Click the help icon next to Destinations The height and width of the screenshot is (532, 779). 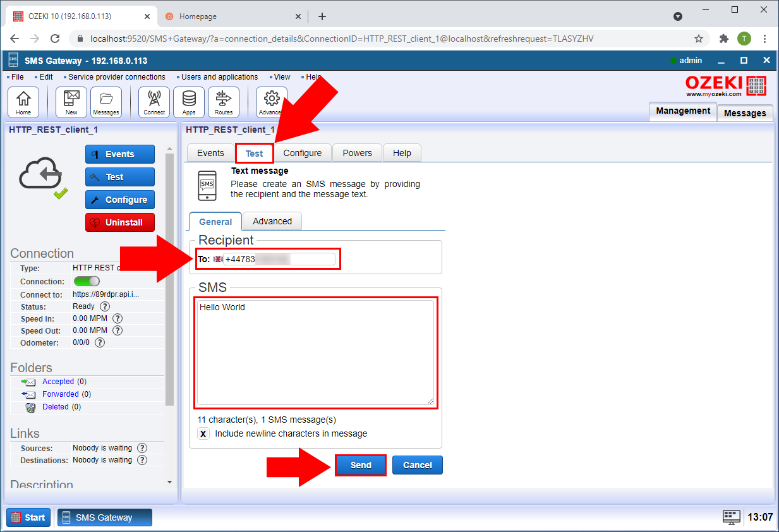point(142,460)
